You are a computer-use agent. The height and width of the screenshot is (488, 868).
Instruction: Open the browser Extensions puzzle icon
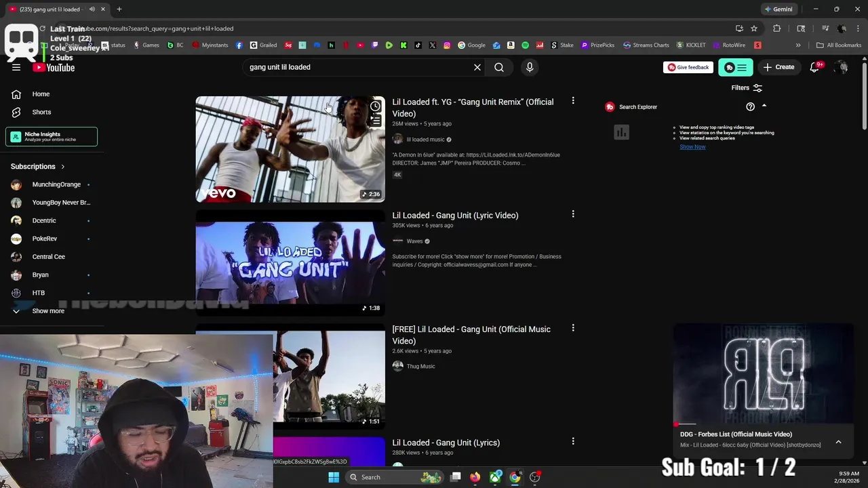pyautogui.click(x=777, y=28)
